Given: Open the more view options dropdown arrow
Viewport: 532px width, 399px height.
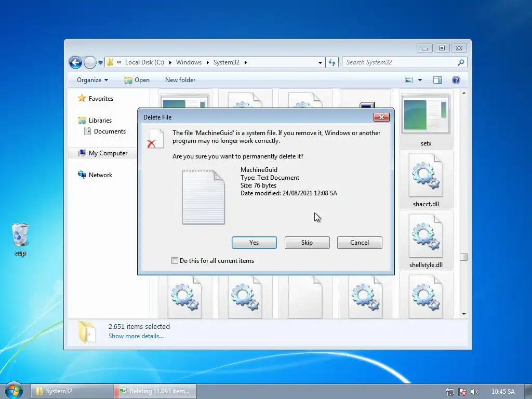Looking at the screenshot, I should 420,80.
